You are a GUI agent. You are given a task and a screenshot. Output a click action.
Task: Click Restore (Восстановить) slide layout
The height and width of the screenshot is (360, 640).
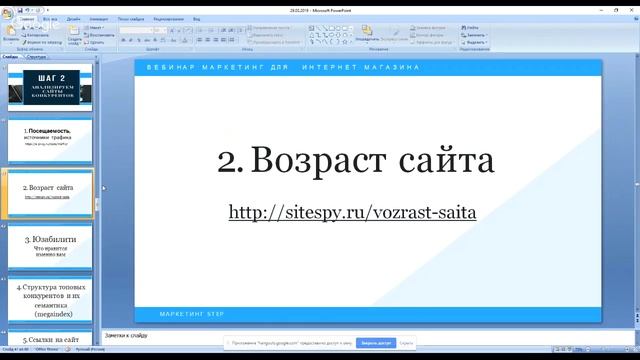[99, 35]
